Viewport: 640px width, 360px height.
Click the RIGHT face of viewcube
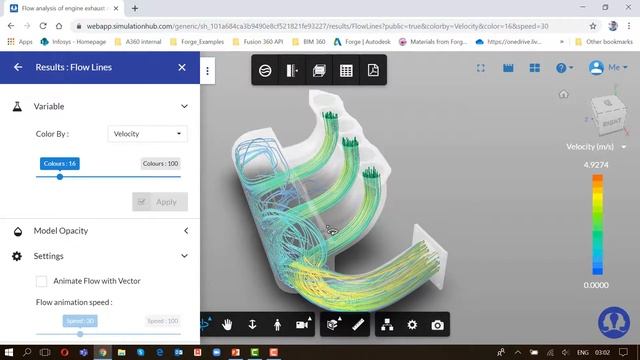611,122
